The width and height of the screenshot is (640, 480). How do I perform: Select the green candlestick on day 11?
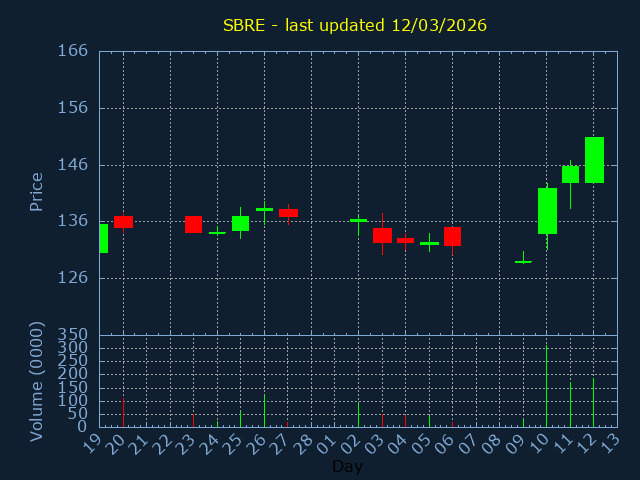tap(570, 174)
